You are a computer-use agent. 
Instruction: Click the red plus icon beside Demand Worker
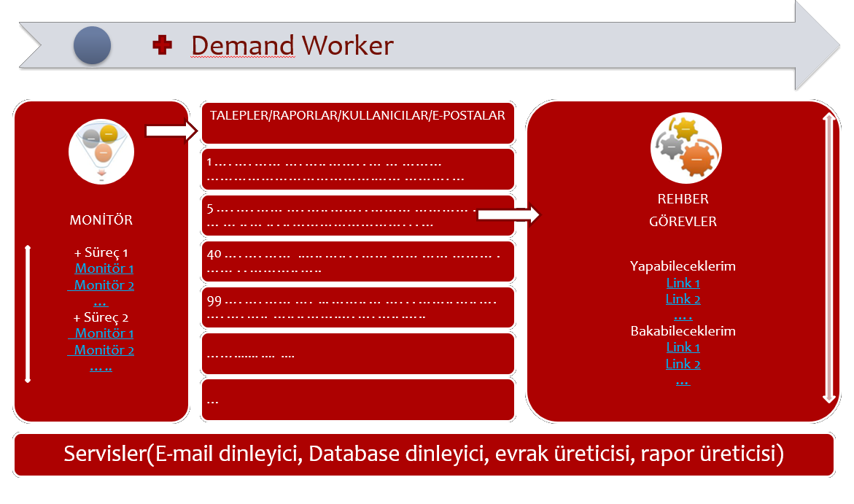(x=162, y=46)
